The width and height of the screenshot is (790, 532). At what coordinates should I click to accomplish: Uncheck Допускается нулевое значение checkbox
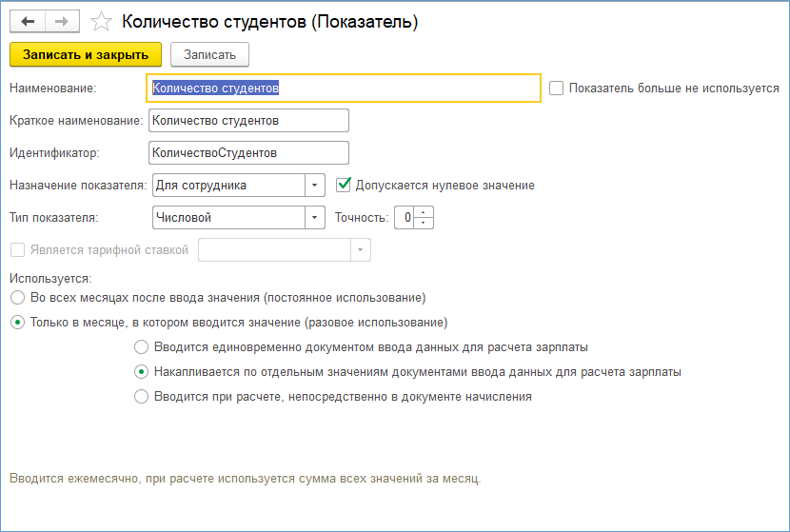pos(344,185)
